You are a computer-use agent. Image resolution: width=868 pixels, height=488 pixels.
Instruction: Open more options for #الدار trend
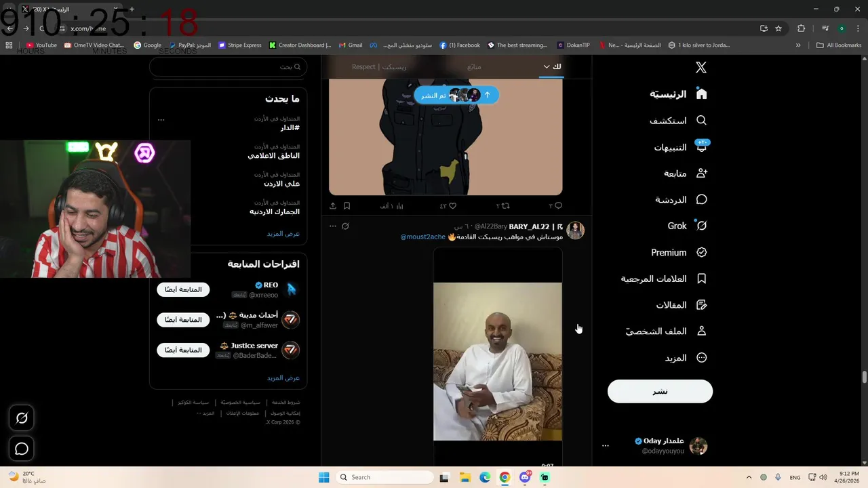coord(161,119)
